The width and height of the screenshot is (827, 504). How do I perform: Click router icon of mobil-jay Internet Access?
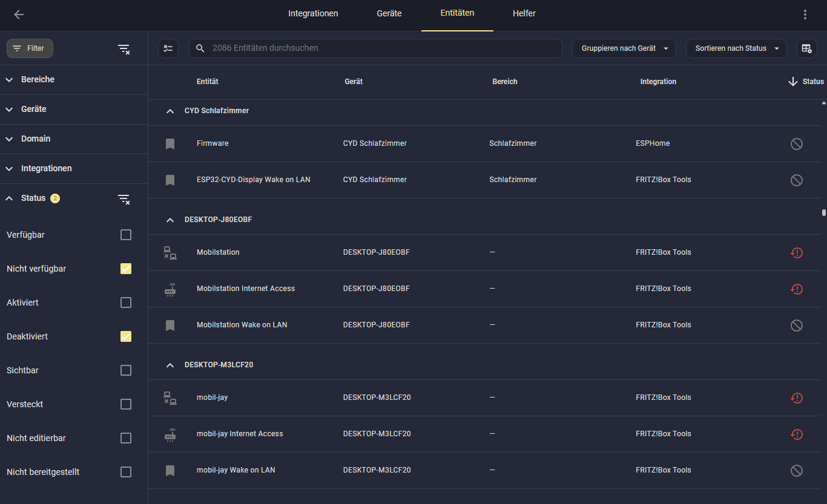click(170, 434)
